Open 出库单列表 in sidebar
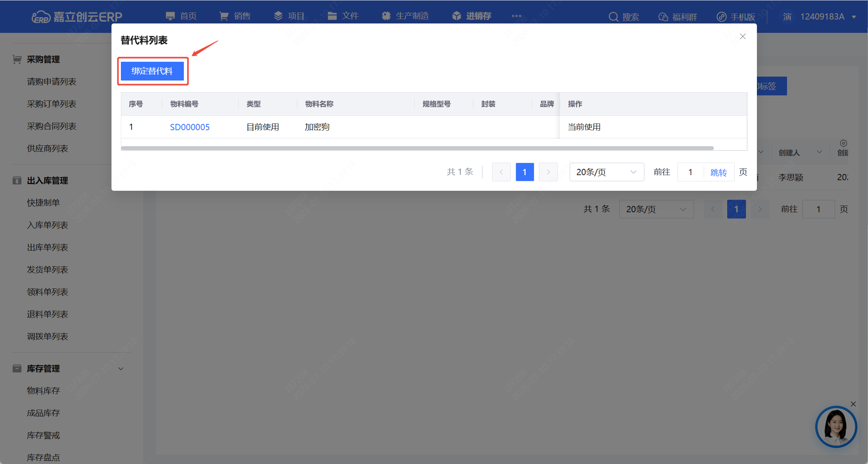Viewport: 868px width, 464px height. pos(47,247)
